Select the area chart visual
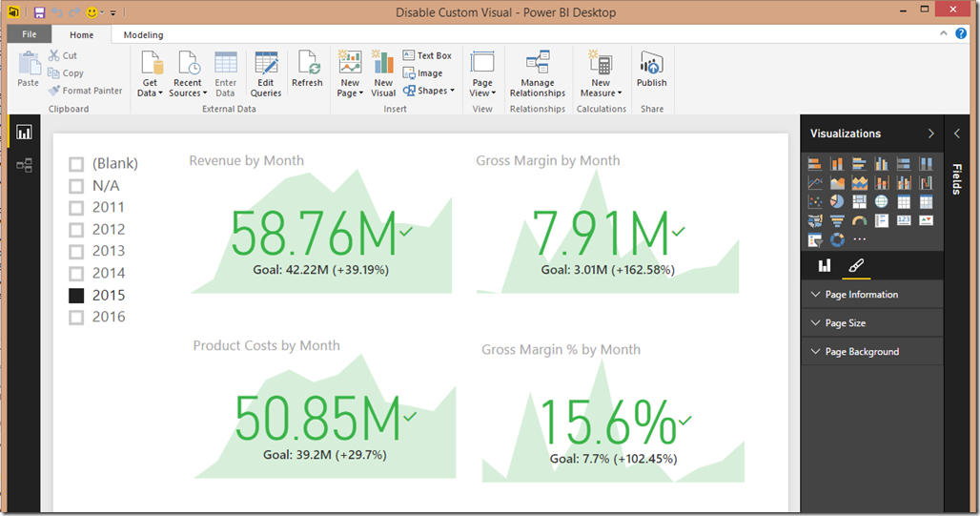 pos(837,182)
